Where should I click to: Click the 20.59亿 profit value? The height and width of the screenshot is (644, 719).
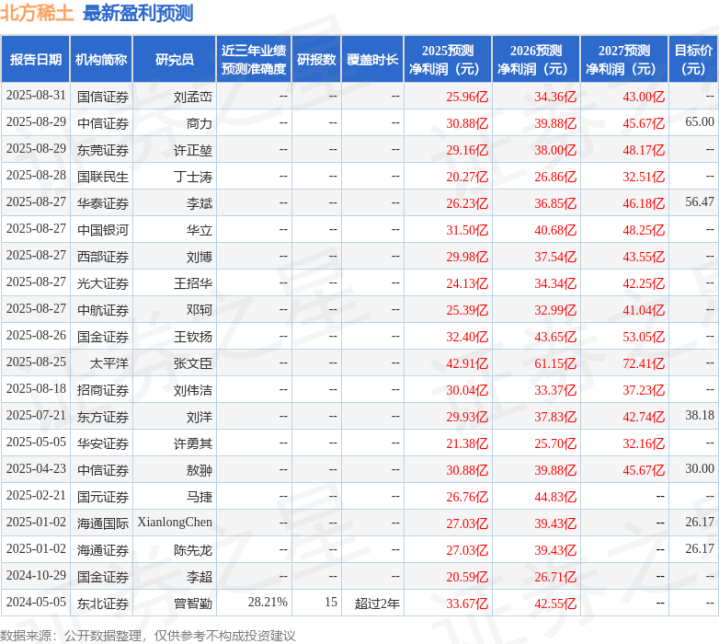[467, 577]
